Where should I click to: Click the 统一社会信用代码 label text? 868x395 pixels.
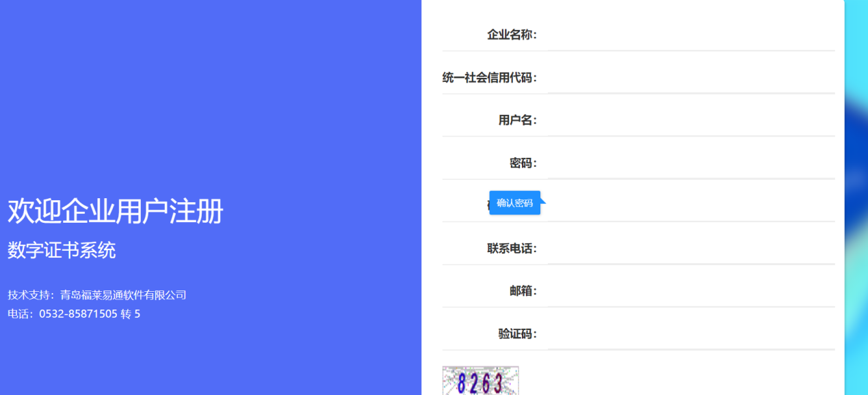(489, 78)
